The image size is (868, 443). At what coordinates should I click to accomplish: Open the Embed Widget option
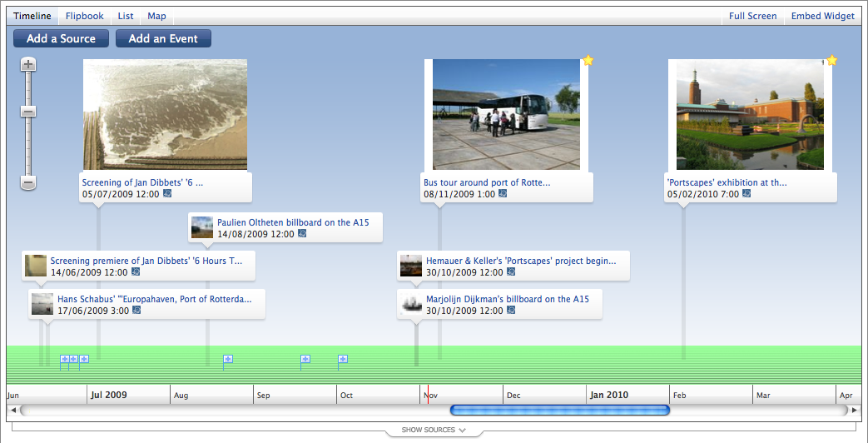tap(822, 16)
